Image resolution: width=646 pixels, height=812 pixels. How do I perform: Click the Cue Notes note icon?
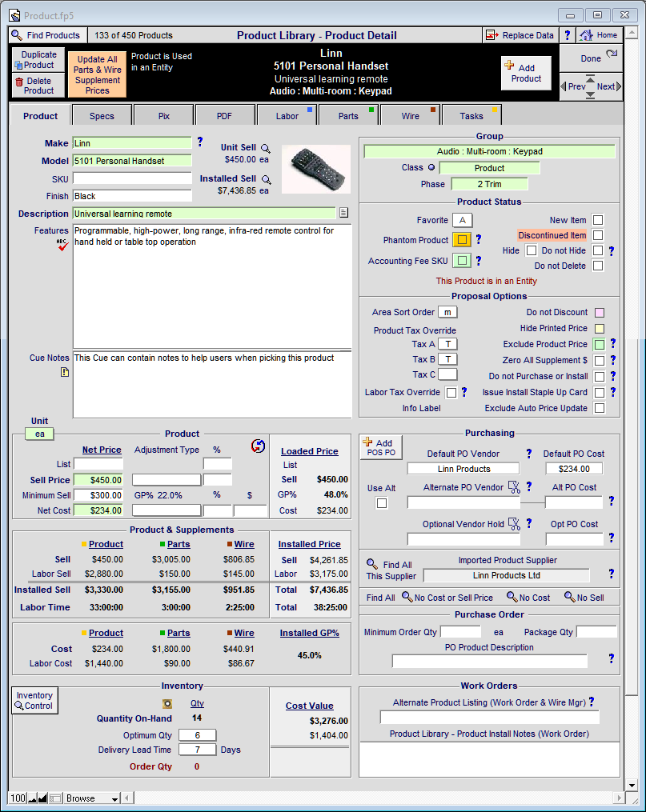point(64,372)
